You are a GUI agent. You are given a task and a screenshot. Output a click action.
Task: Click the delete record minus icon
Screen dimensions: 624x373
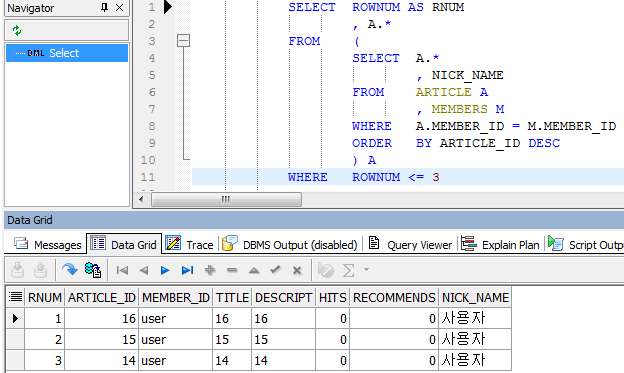pyautogui.click(x=232, y=271)
